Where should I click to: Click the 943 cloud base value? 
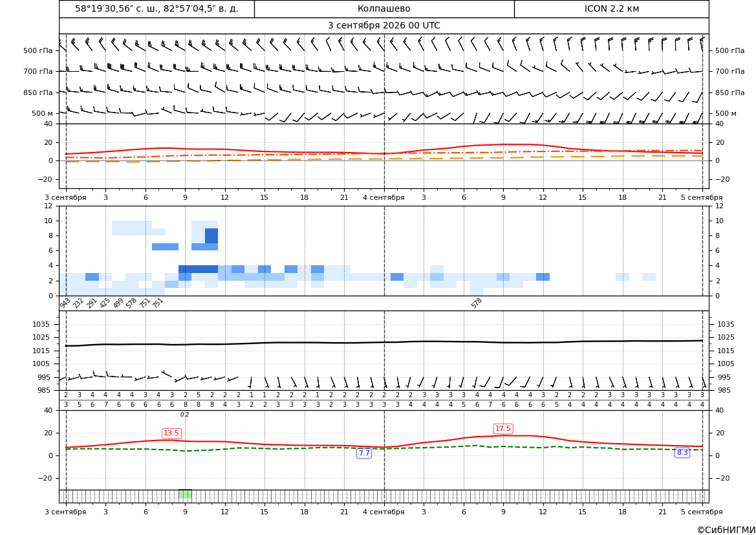pyautogui.click(x=65, y=303)
